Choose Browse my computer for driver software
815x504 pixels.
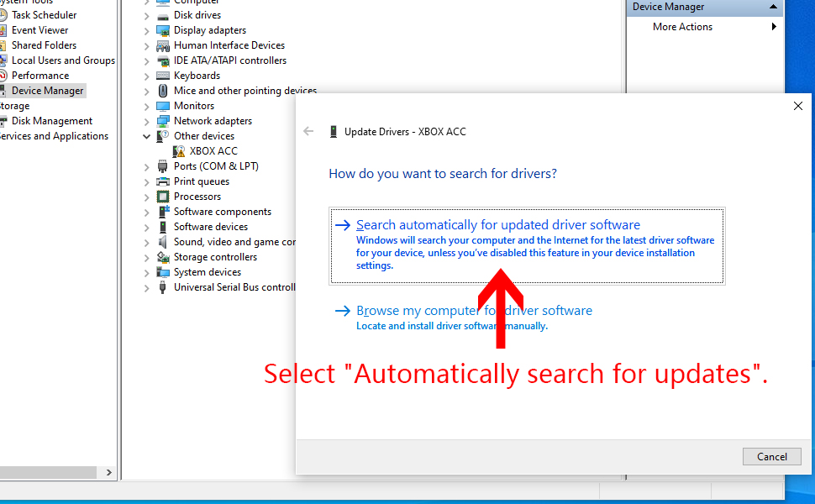pos(474,311)
